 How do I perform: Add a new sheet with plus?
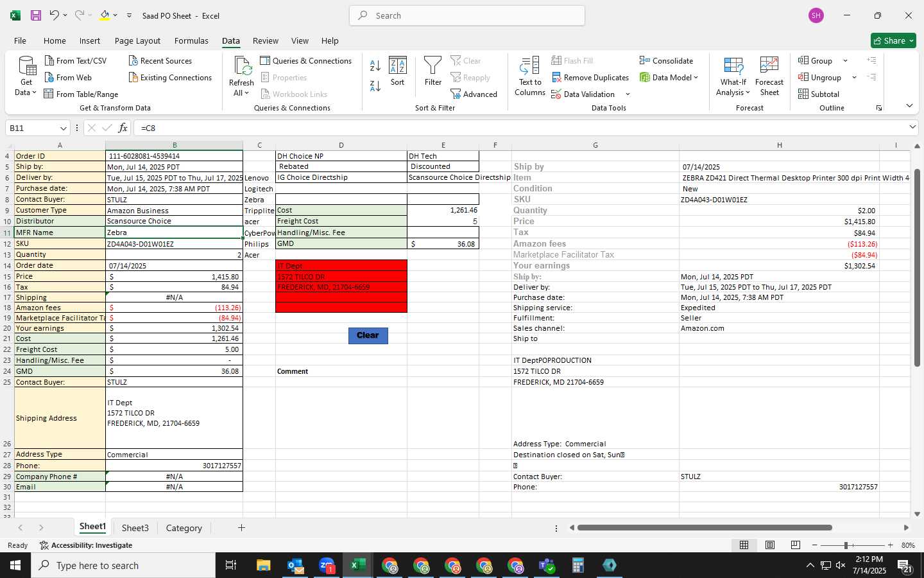click(241, 528)
